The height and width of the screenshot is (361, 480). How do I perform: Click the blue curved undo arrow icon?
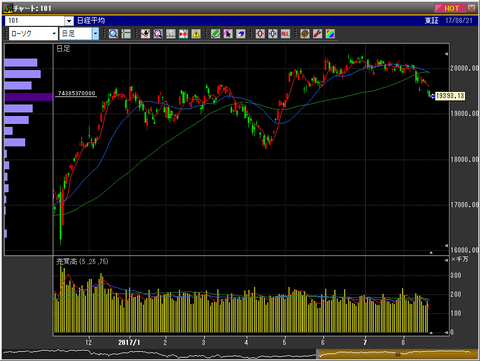click(241, 34)
